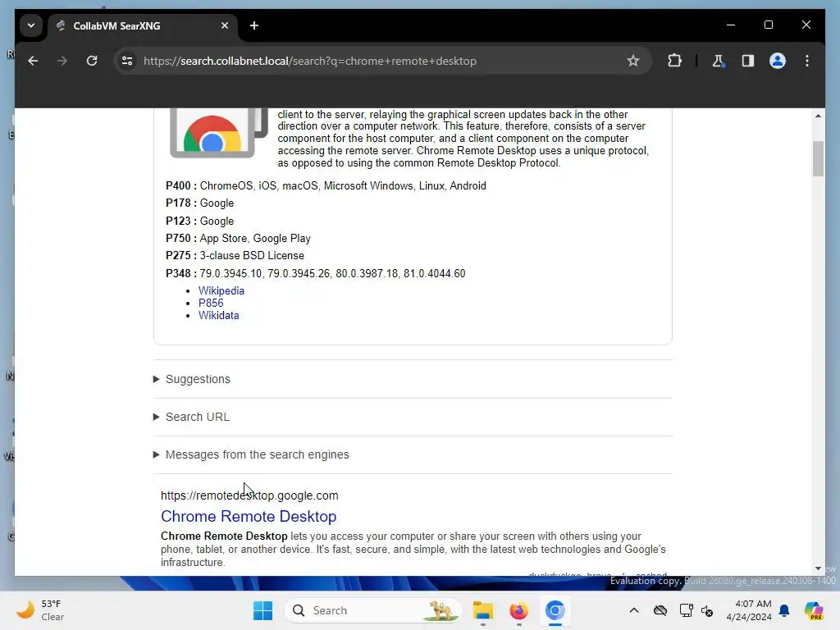Reload the search results page

tap(92, 61)
